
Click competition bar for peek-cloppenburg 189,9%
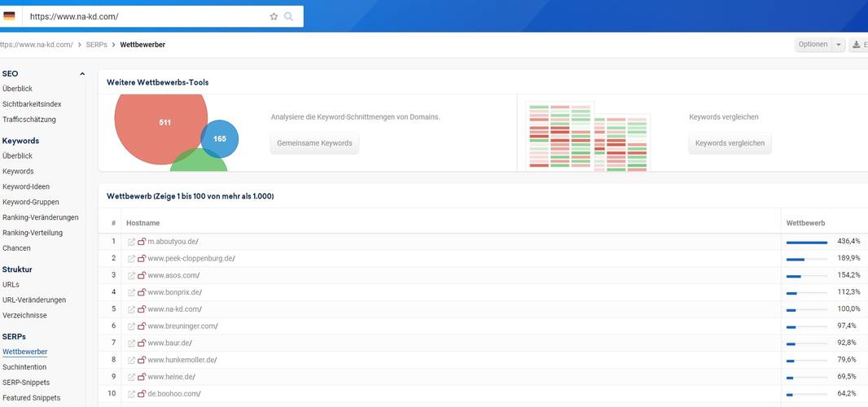807,259
